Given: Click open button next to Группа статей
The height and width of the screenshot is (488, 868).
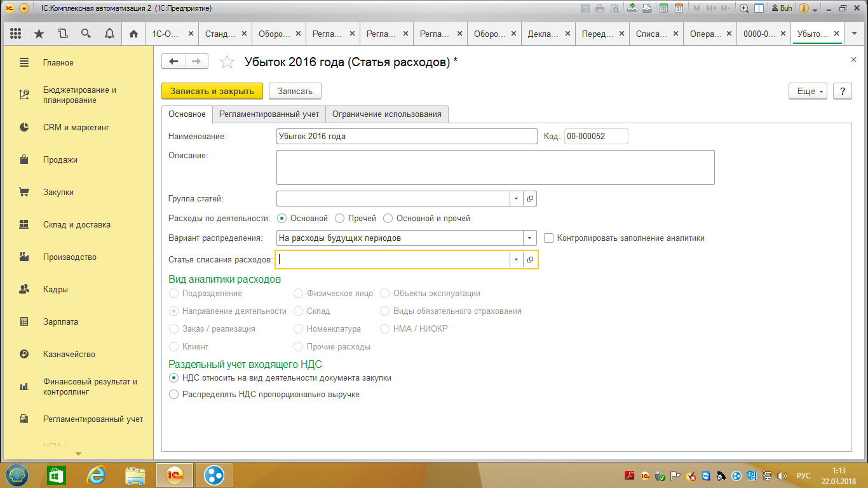Looking at the screenshot, I should coord(531,199).
